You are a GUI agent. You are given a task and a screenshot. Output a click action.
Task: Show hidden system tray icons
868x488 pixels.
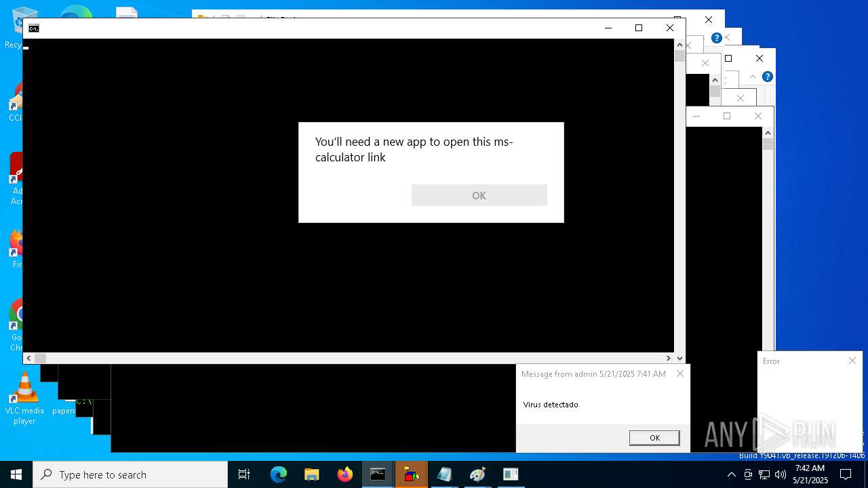731,474
